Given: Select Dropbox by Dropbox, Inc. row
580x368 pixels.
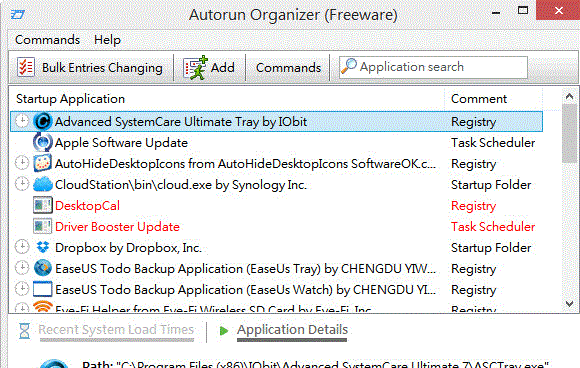Looking at the screenshot, I should click(x=276, y=247).
